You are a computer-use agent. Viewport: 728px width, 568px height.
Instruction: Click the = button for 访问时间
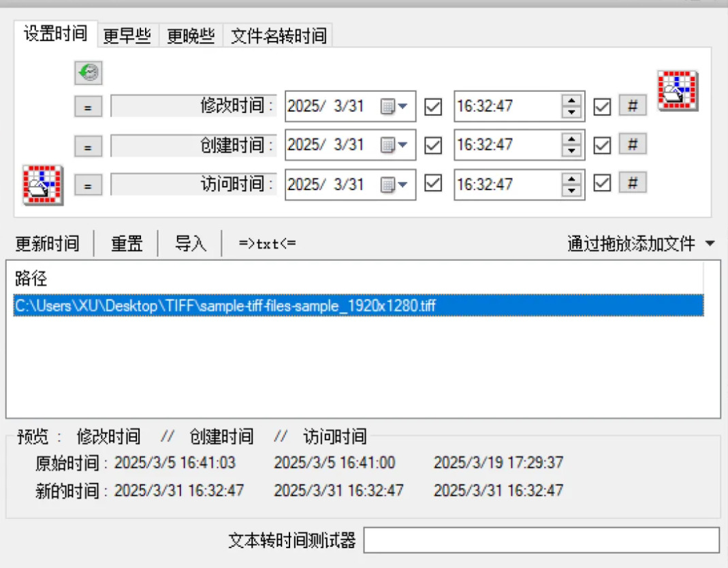[x=89, y=185]
